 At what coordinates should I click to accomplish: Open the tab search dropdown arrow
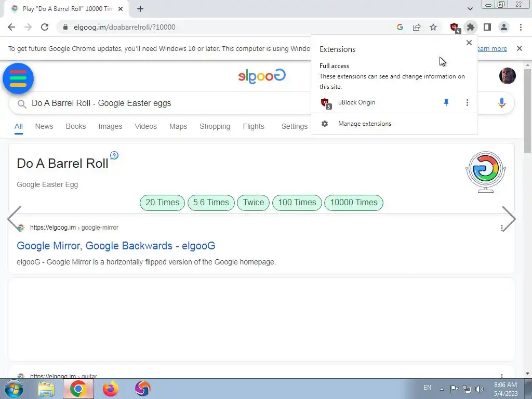point(470,8)
